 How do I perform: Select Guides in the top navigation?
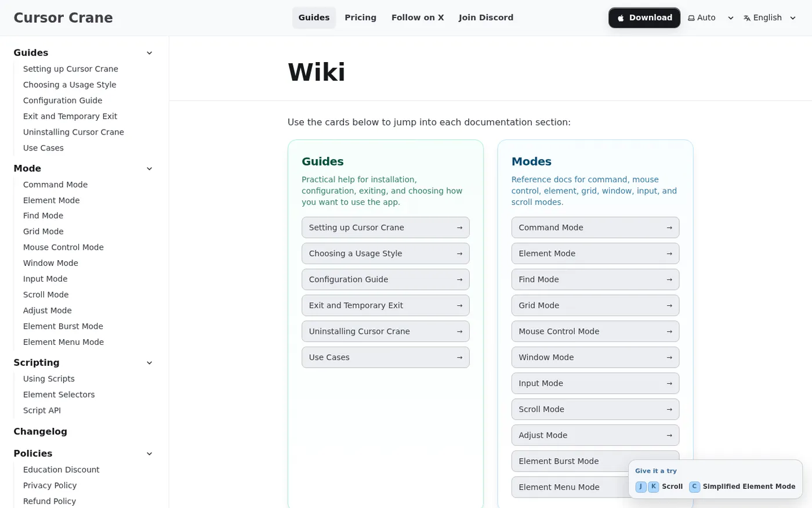(314, 17)
